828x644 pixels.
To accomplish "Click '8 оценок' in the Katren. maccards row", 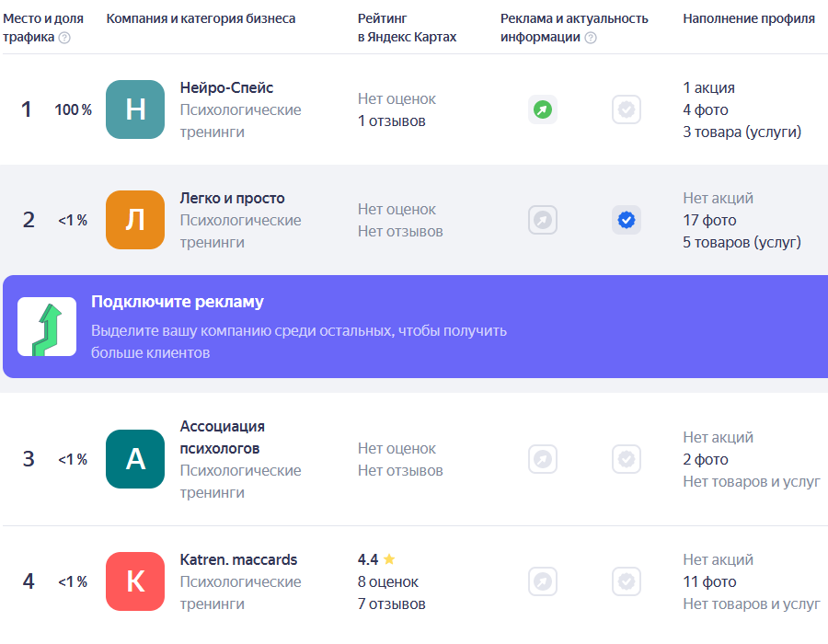I will coord(388,581).
